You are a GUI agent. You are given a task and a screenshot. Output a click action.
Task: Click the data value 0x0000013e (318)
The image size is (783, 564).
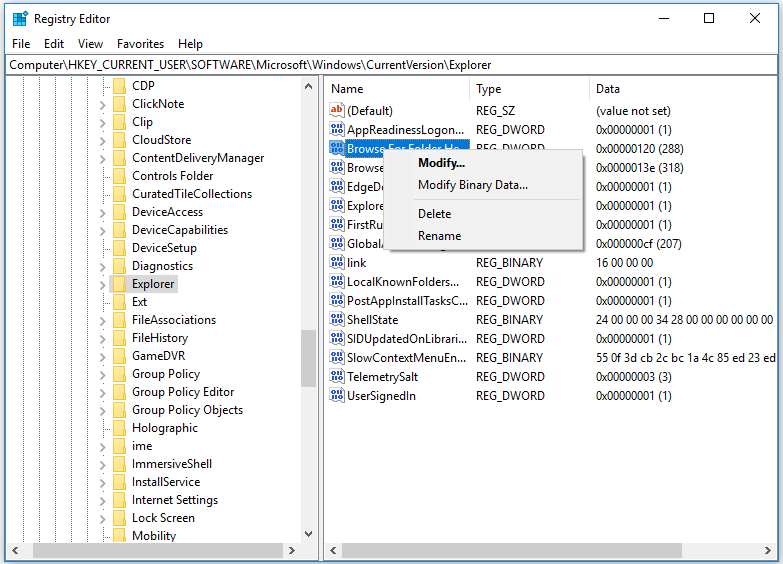640,168
